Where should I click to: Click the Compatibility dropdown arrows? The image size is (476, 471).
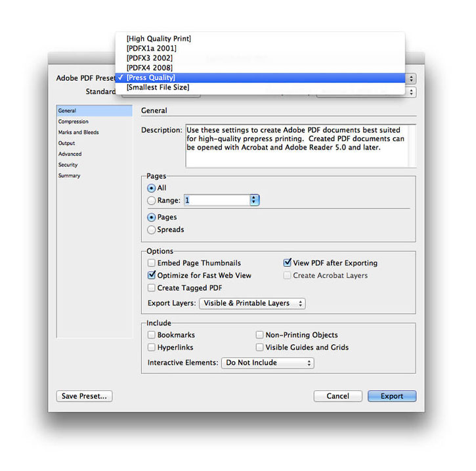[x=411, y=92]
